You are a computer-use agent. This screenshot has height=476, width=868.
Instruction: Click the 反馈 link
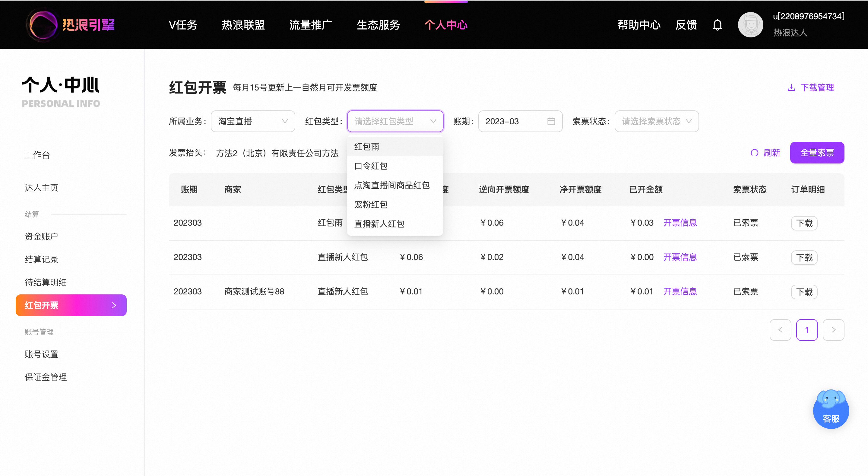[x=686, y=25]
